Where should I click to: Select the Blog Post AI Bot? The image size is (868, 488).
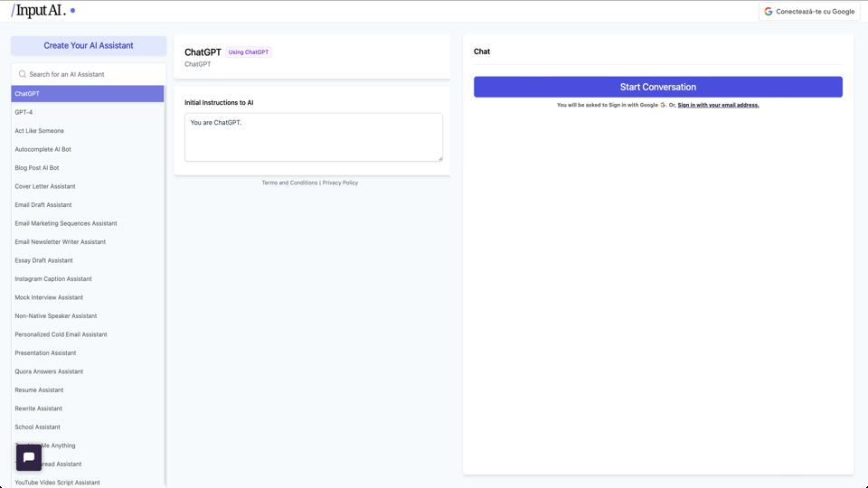point(37,168)
